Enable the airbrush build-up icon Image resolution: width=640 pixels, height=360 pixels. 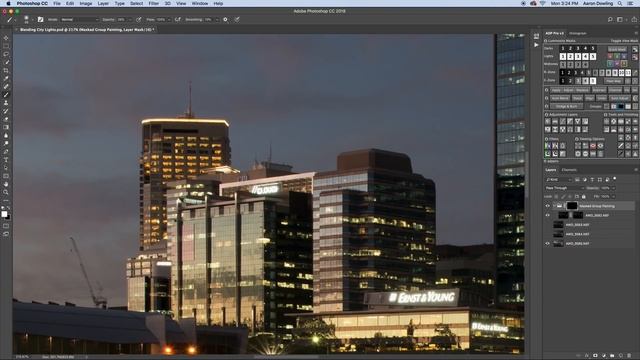coord(178,19)
